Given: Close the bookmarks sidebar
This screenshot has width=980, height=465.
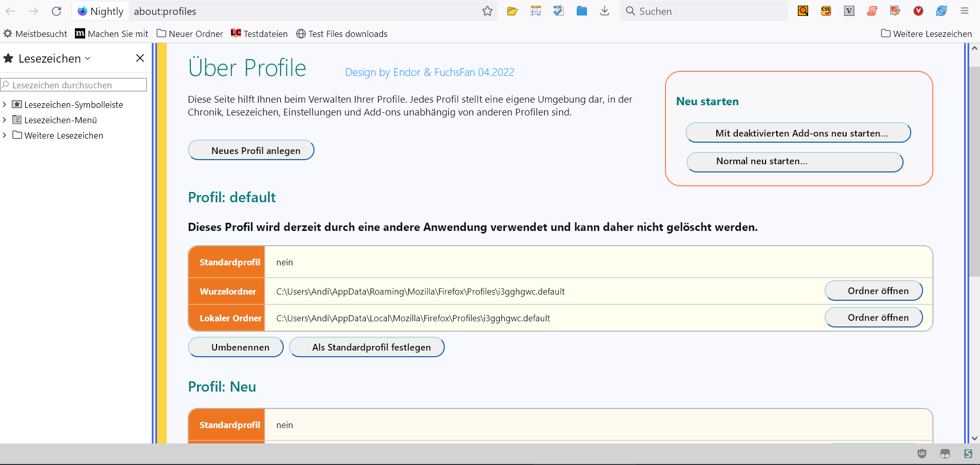Looking at the screenshot, I should [x=140, y=59].
